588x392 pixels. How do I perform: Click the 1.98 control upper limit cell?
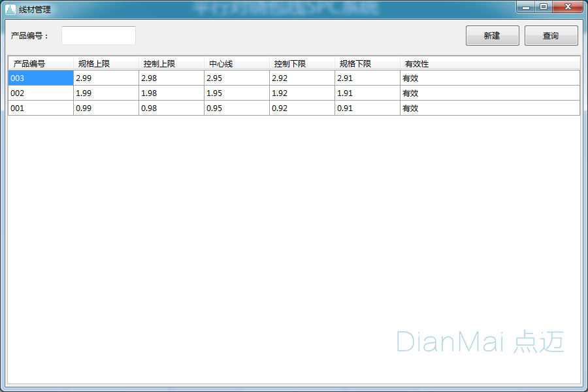(x=171, y=93)
